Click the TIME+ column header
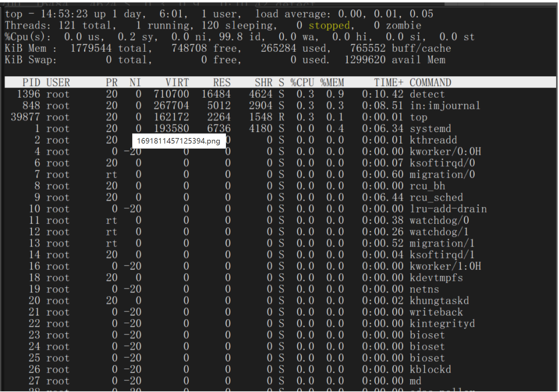This screenshot has width=559, height=392. (x=388, y=82)
